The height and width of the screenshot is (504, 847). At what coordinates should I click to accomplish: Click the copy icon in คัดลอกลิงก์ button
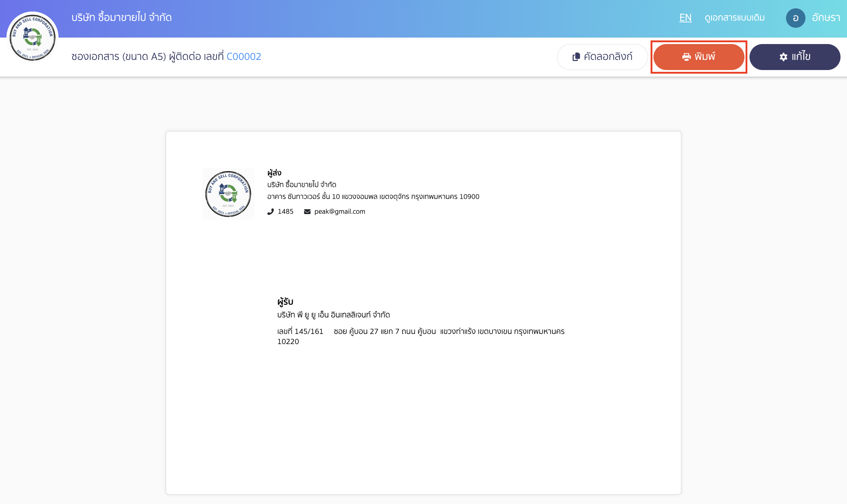point(576,57)
